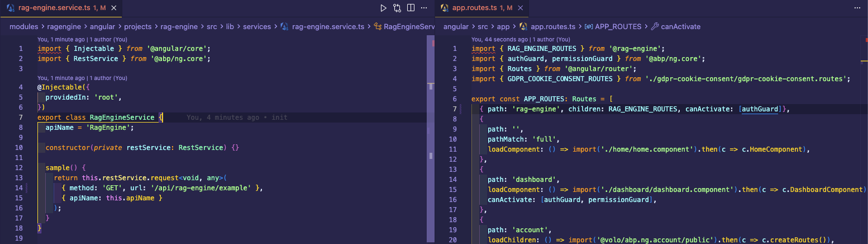
Task: Split the editor with the split icon
Action: point(411,8)
